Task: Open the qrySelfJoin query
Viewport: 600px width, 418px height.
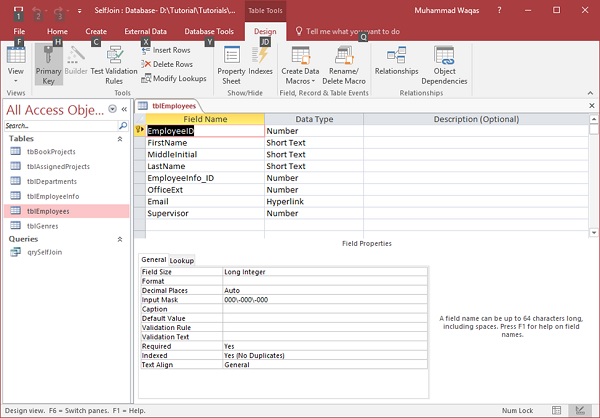Action: (x=44, y=253)
